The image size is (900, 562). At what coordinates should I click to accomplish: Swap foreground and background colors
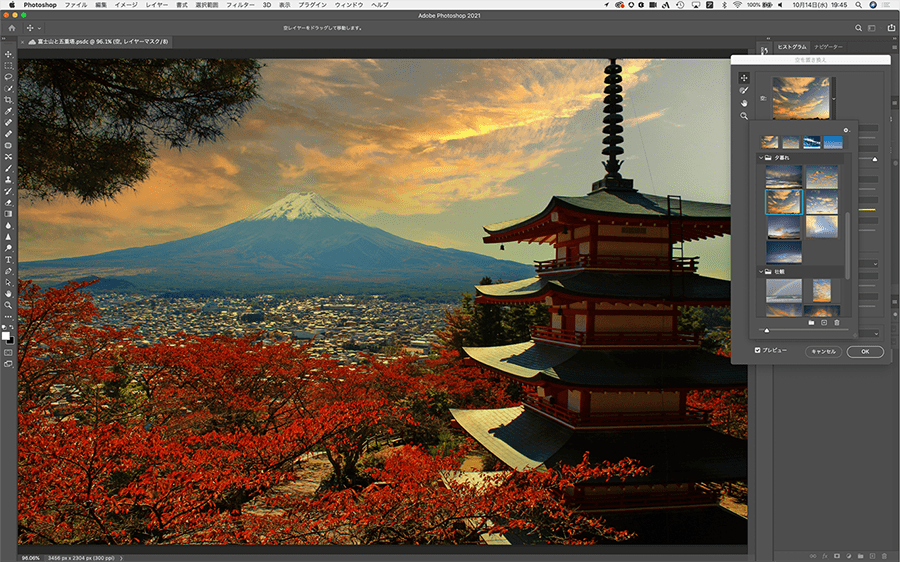[x=11, y=327]
